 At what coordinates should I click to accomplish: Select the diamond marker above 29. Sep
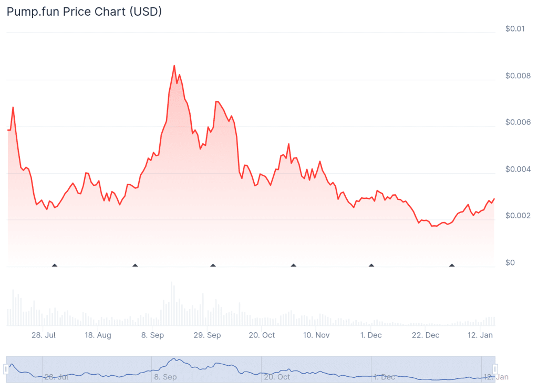tap(213, 266)
